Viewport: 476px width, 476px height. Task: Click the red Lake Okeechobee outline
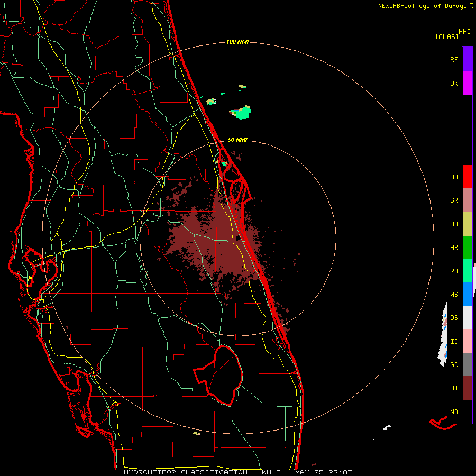219,376
